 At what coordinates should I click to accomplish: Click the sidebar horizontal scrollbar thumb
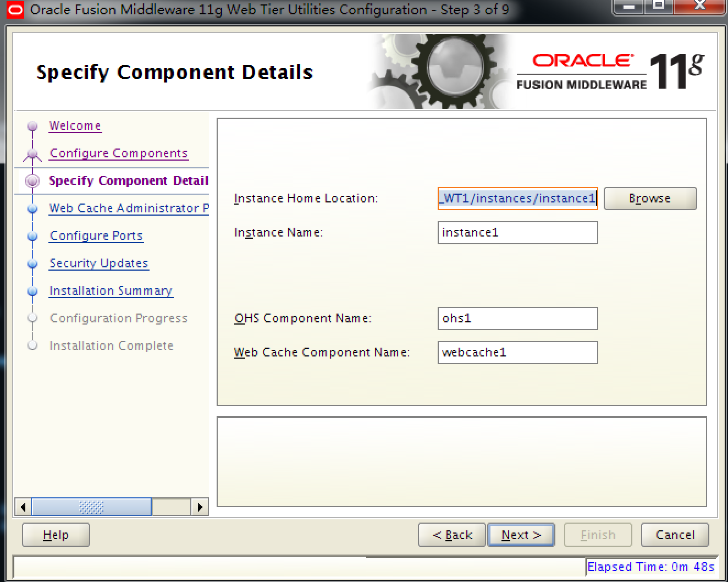tap(91, 507)
